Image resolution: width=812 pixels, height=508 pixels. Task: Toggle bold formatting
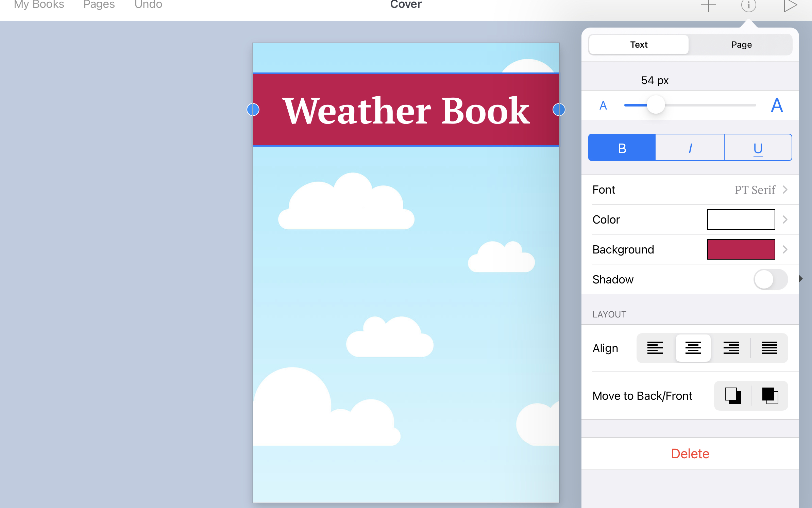622,147
